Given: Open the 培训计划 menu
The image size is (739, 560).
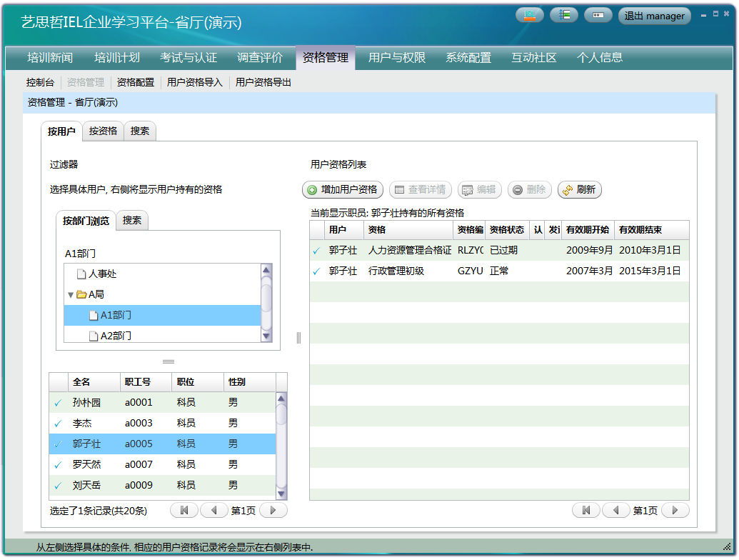Looking at the screenshot, I should pos(117,58).
